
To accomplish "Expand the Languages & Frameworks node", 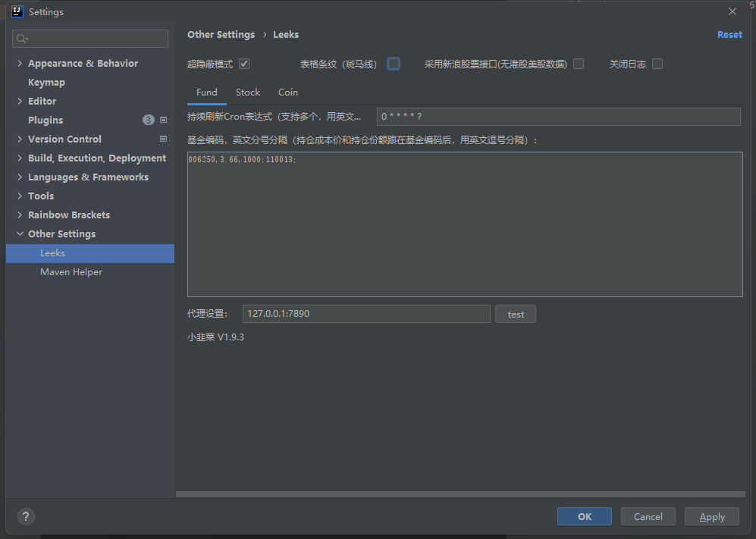I will point(20,177).
